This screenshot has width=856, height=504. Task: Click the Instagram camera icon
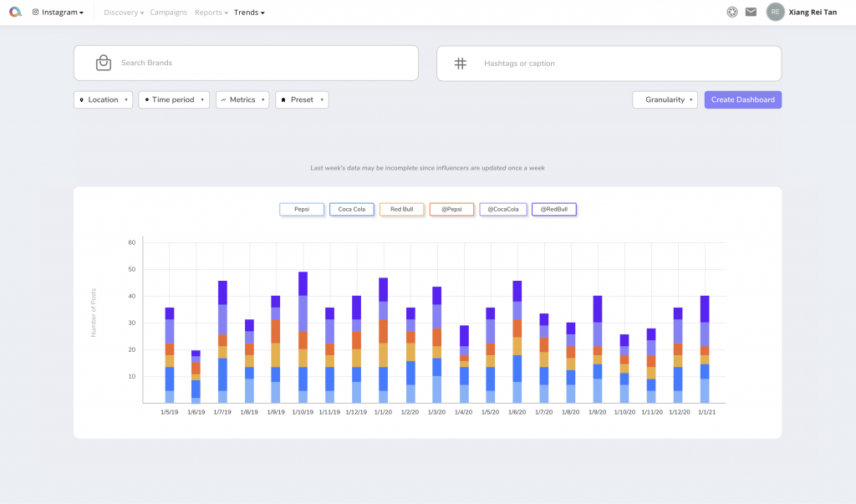[x=35, y=12]
